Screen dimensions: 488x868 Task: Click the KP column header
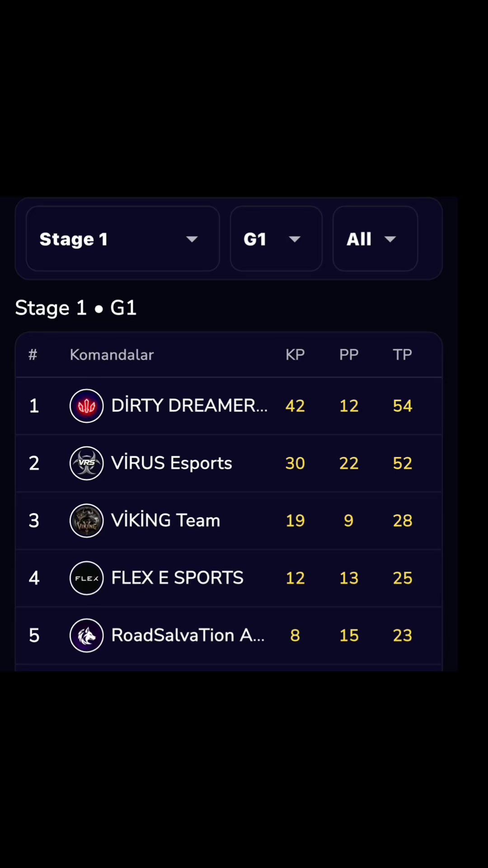coord(295,355)
